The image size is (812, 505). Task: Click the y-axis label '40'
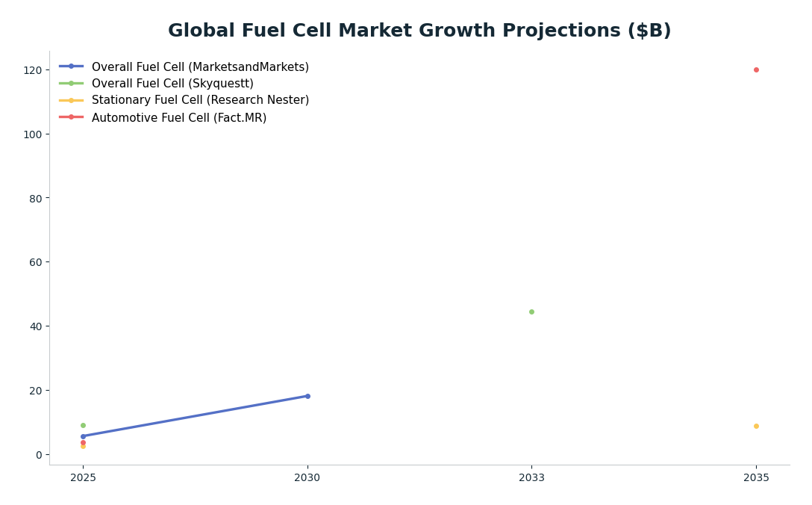(x=36, y=326)
